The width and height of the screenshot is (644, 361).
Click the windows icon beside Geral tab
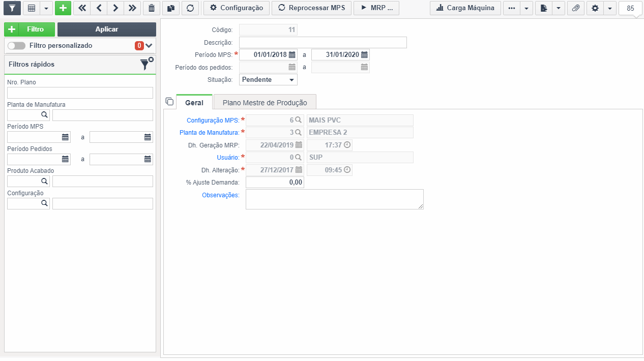pos(169,101)
